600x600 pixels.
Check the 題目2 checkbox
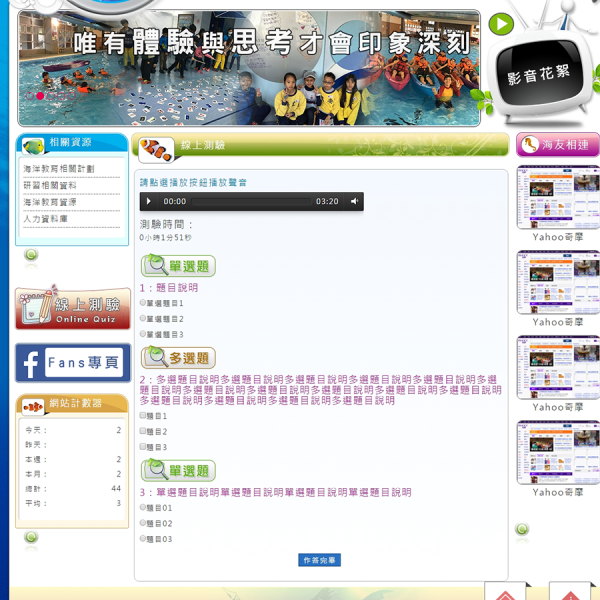click(x=143, y=431)
